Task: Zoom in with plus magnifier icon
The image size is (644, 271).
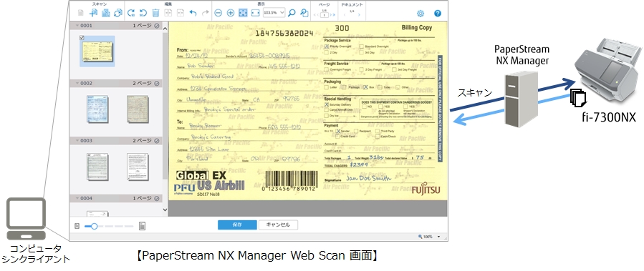Action: [231, 13]
